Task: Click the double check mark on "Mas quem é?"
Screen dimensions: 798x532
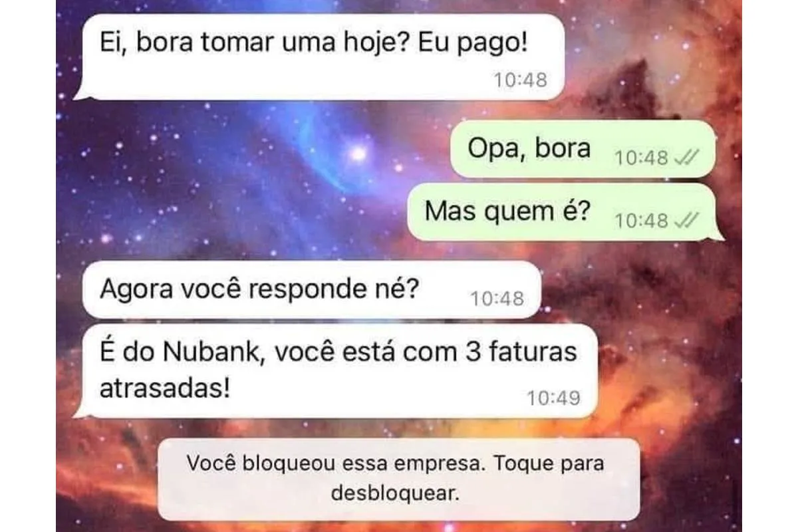Action: click(688, 221)
